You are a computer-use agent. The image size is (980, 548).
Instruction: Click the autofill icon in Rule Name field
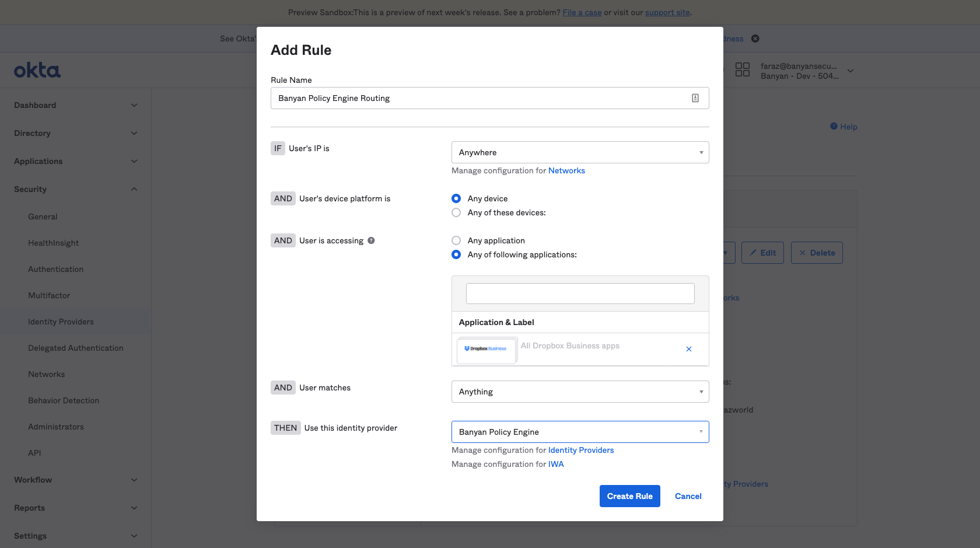click(695, 98)
